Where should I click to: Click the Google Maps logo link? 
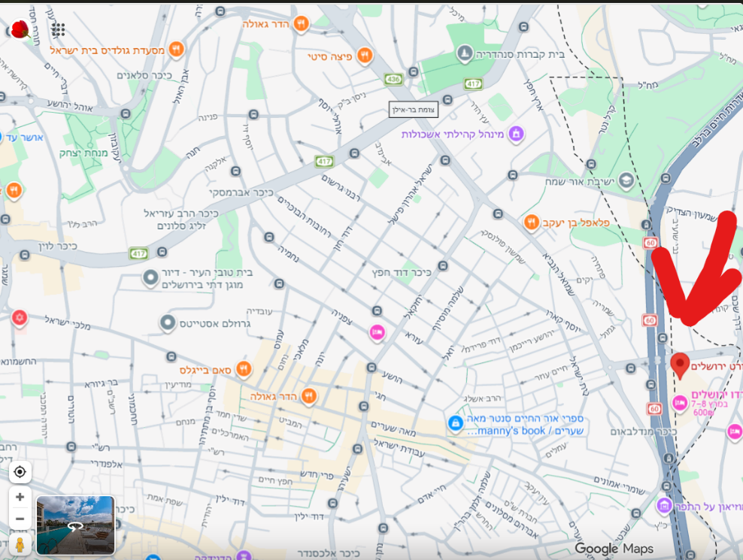point(614,549)
